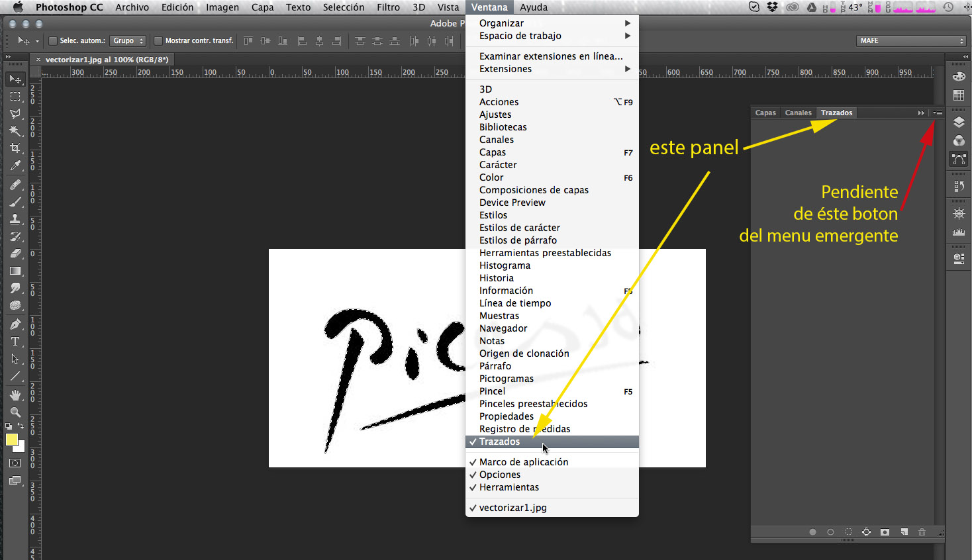Click Add layer mask icon in Paths panel

(885, 532)
